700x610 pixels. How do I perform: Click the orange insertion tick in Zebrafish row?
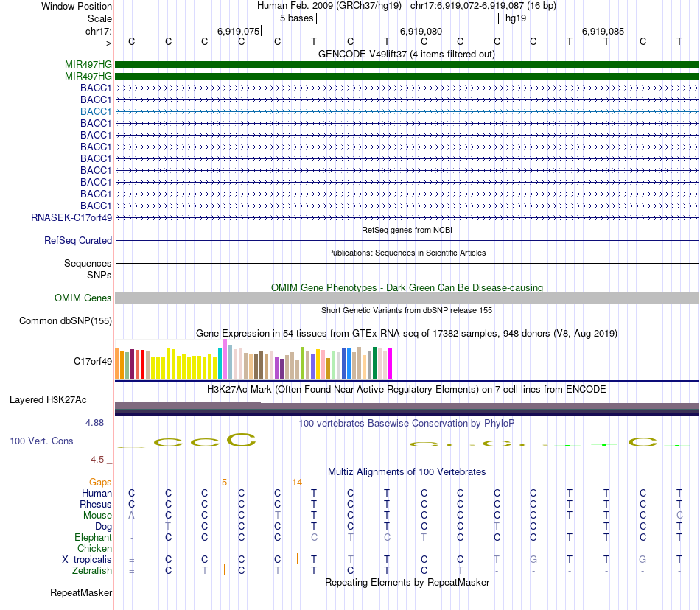coord(224,569)
